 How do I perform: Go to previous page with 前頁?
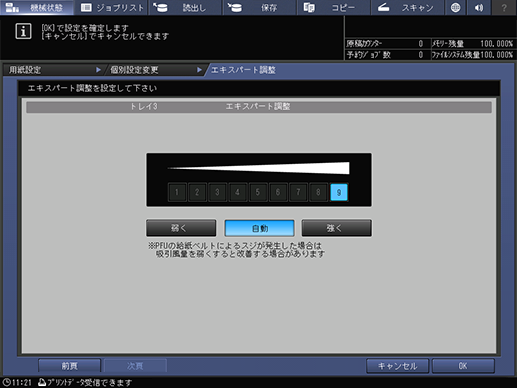tap(69, 366)
